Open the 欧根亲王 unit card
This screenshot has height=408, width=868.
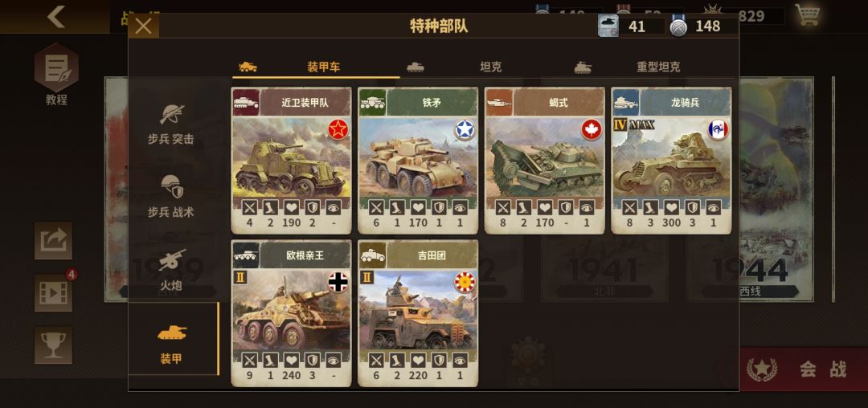point(291,313)
